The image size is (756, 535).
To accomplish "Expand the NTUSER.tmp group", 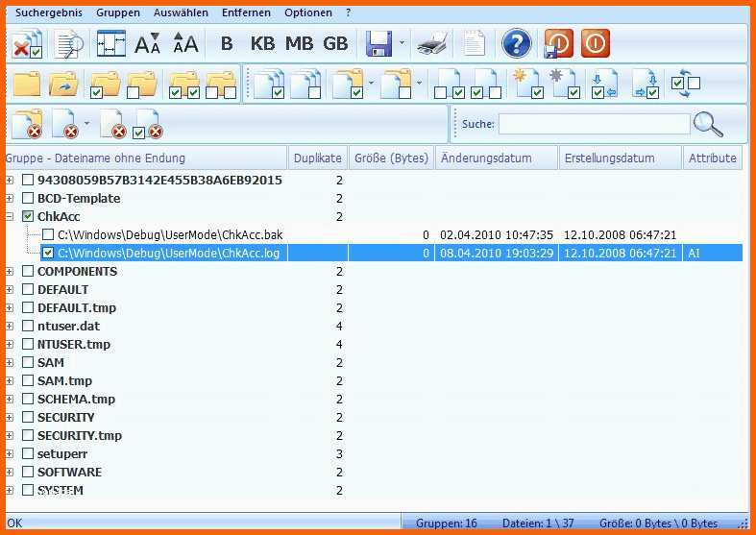I will click(x=10, y=344).
